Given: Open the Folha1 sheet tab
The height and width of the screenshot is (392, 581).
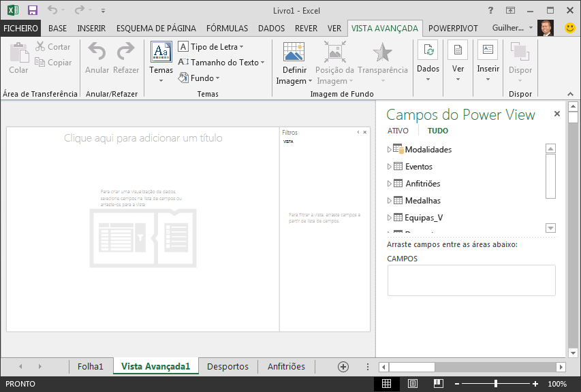Looking at the screenshot, I should [90, 366].
